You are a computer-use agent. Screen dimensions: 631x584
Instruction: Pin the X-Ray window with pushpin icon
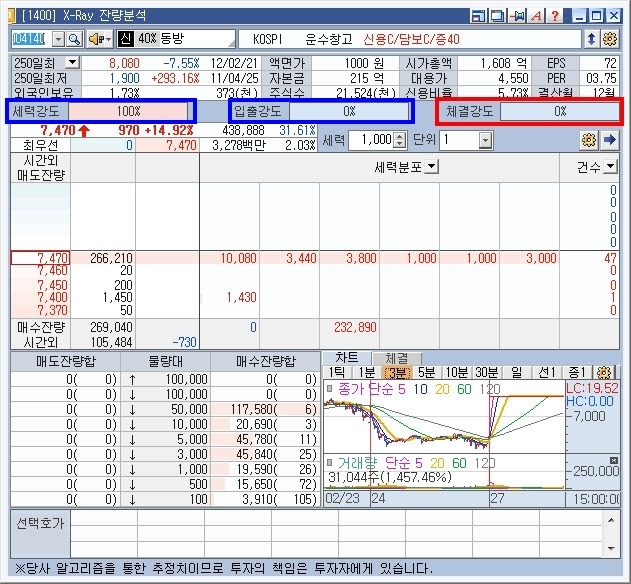517,16
